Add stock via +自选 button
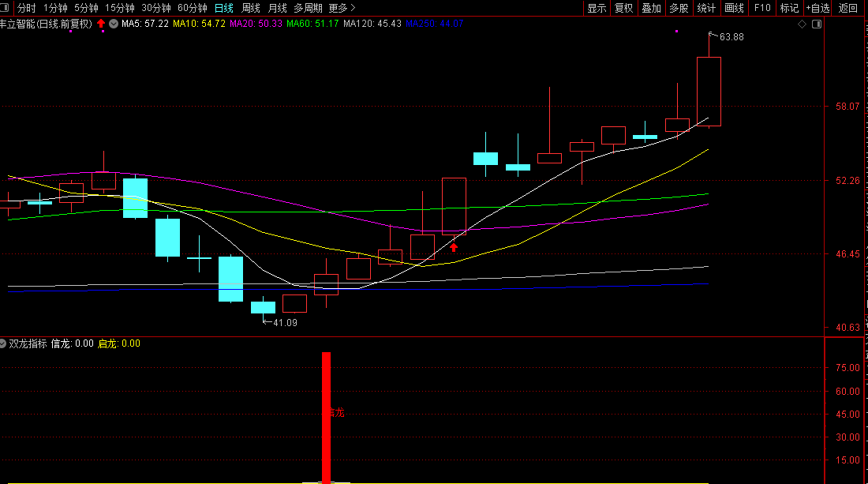The image size is (868, 484). coord(818,8)
